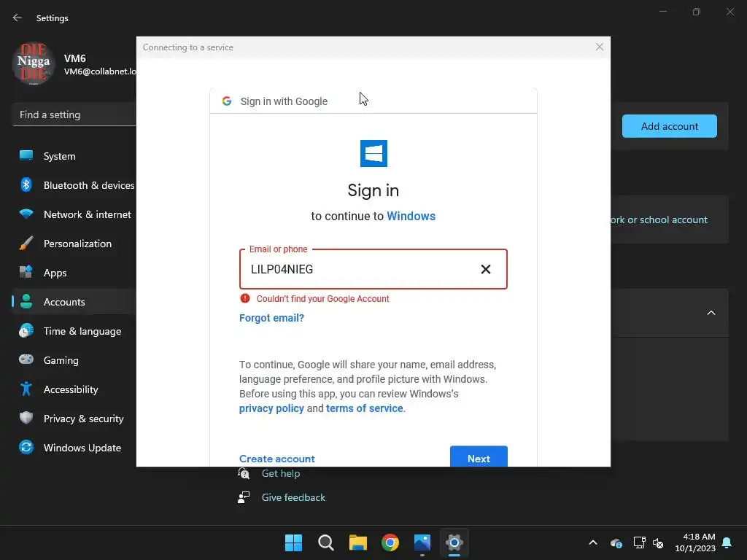
Task: Click the Get help icon
Action: coord(244,473)
